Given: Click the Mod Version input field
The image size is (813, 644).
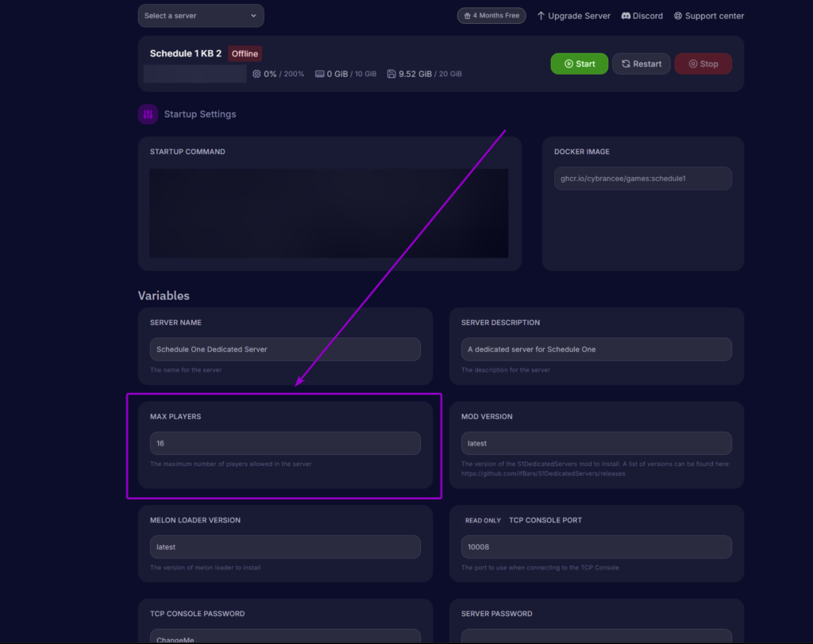Looking at the screenshot, I should click(x=596, y=443).
